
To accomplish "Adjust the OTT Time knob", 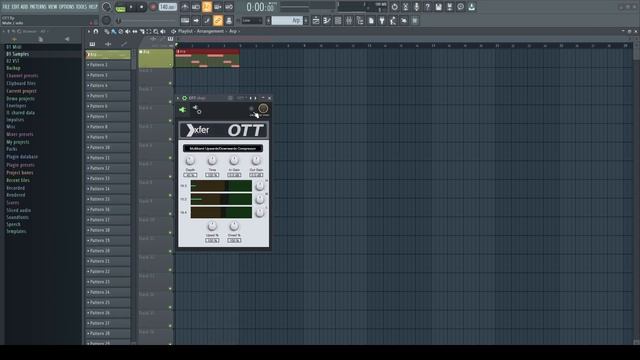I will tap(212, 160).
